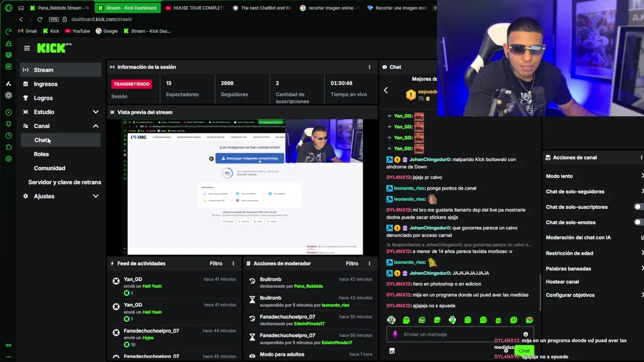Click Chat de solo-seguidores option

pos(575,192)
